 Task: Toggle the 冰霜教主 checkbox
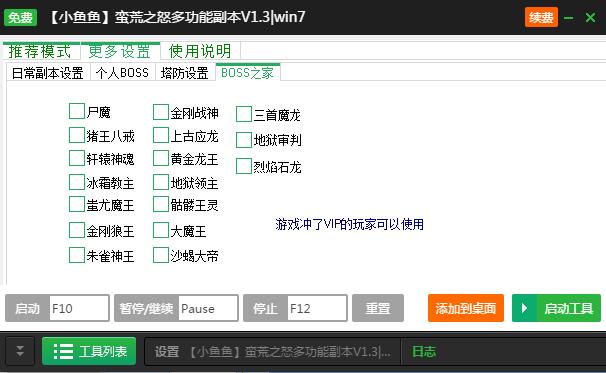point(77,182)
